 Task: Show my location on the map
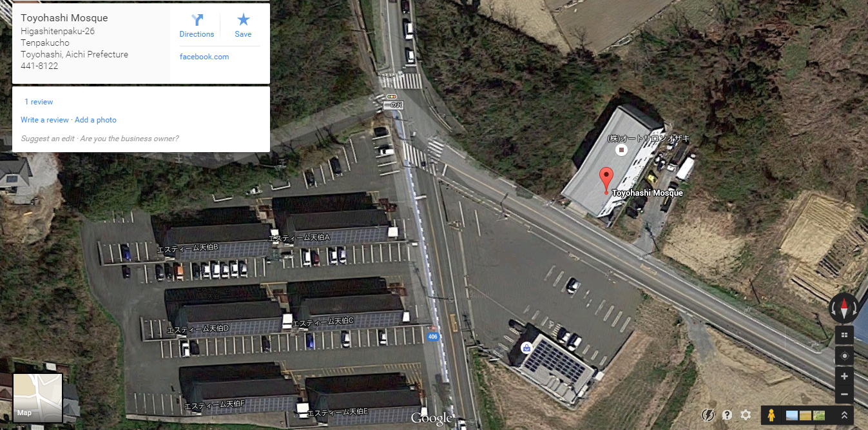[844, 355]
